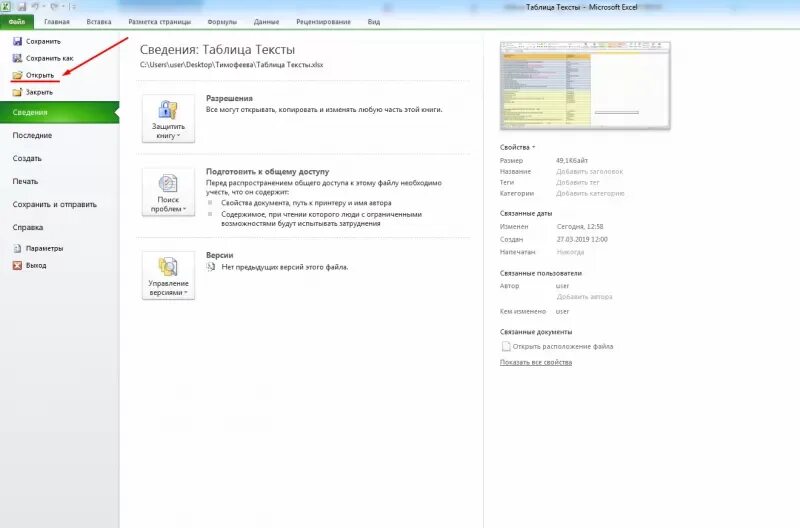Image resolution: width=800 pixels, height=528 pixels.
Task: Click Добавить тег field
Action: (x=578, y=182)
